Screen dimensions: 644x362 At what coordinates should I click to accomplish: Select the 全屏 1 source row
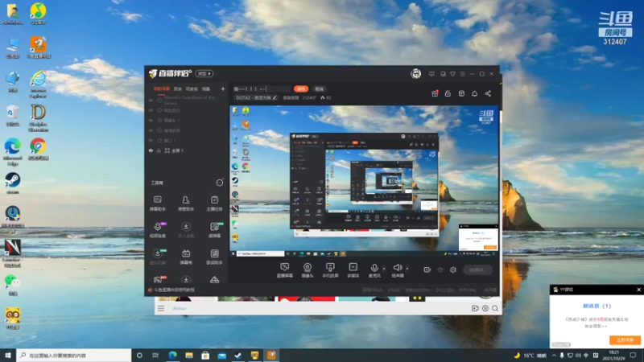pyautogui.click(x=188, y=150)
